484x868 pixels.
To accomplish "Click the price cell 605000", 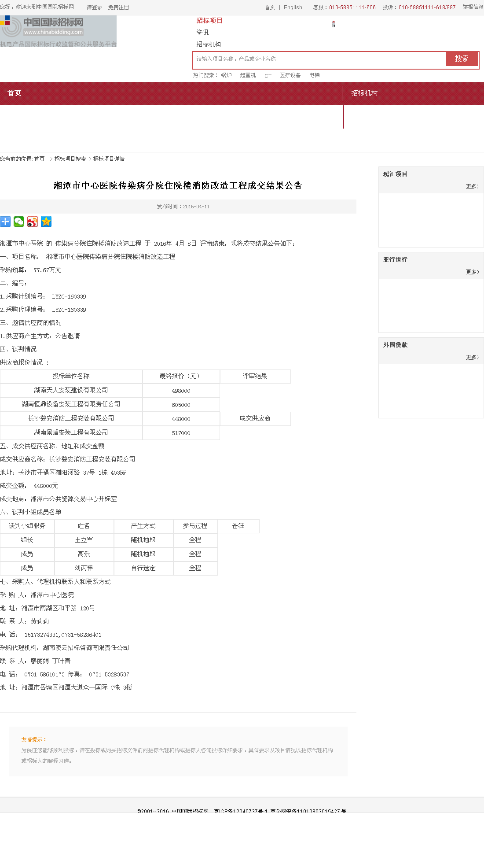I will pyautogui.click(x=181, y=405).
